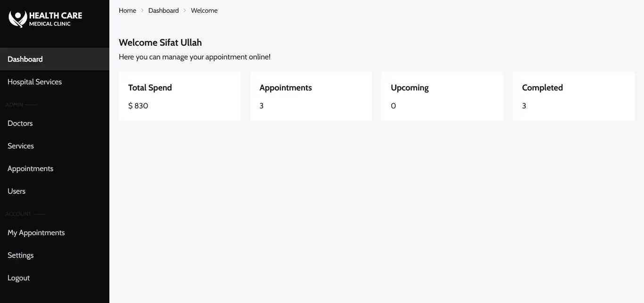The height and width of the screenshot is (303, 644).
Task: Click the chevron separator after Home breadcrumb
Action: coord(142,10)
